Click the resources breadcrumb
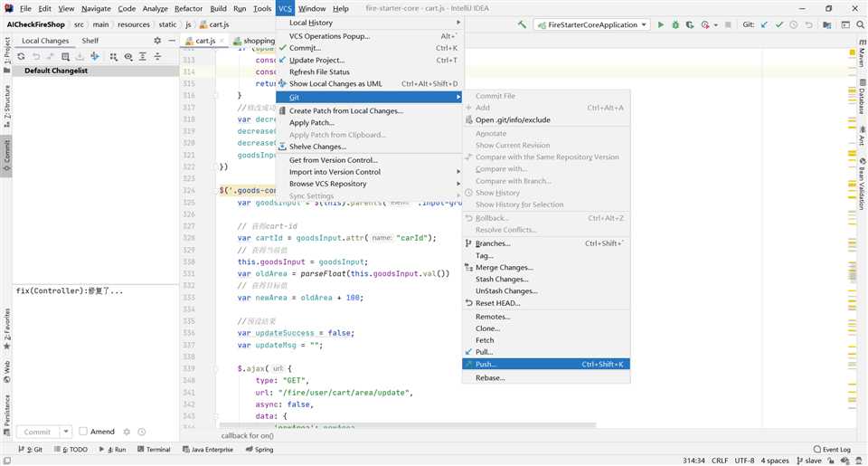The image size is (868, 466). pyautogui.click(x=134, y=24)
